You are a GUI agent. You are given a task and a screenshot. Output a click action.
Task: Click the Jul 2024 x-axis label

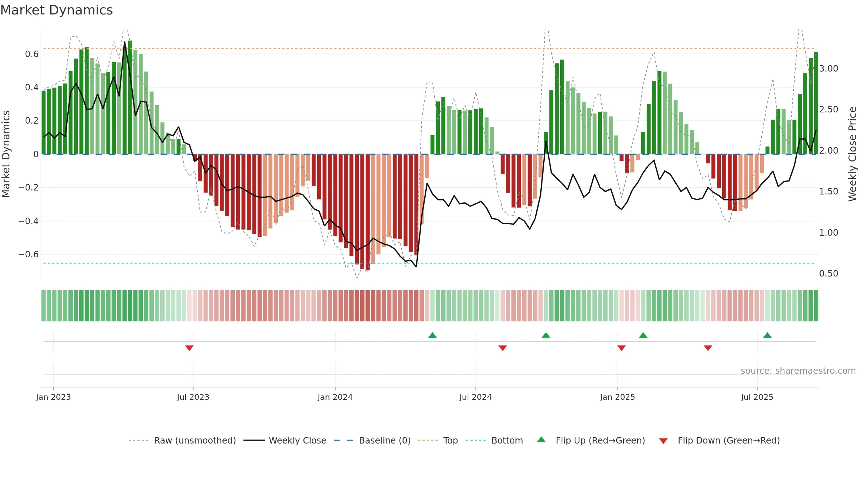(476, 397)
